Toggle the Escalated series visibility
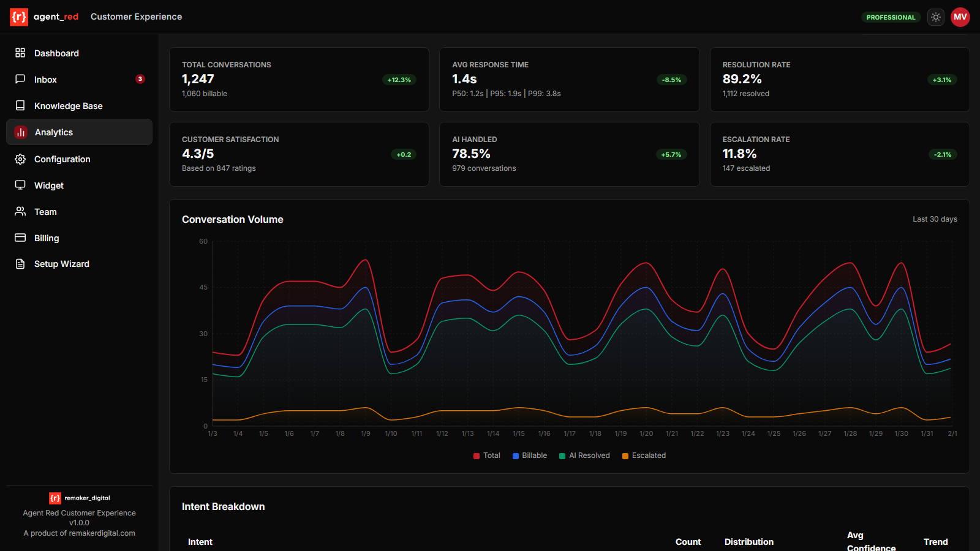980x551 pixels. pos(644,455)
